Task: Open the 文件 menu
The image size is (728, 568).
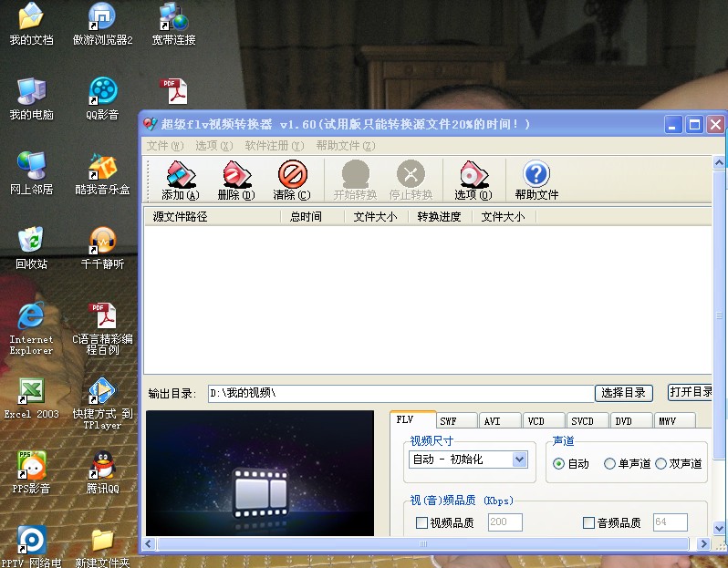Action: pyautogui.click(x=164, y=146)
